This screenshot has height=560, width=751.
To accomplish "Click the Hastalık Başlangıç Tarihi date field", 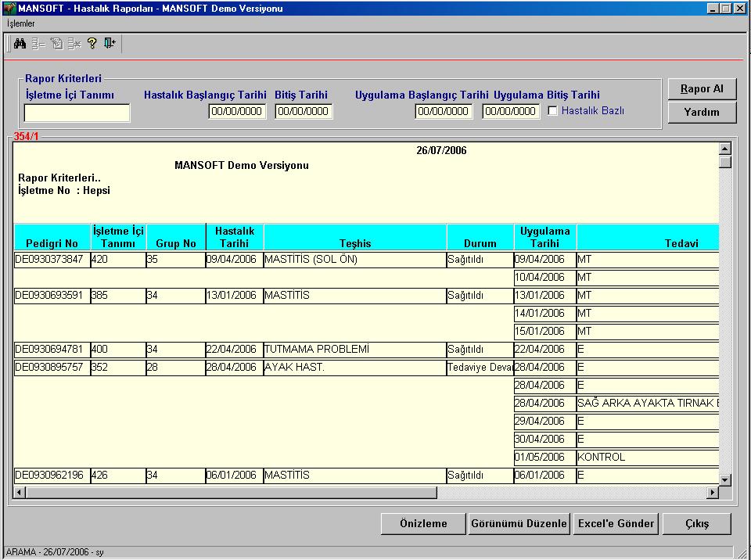I will tap(237, 112).
